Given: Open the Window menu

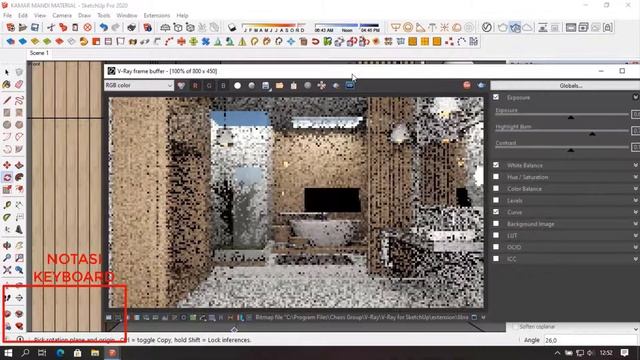Looking at the screenshot, I should tap(127, 16).
